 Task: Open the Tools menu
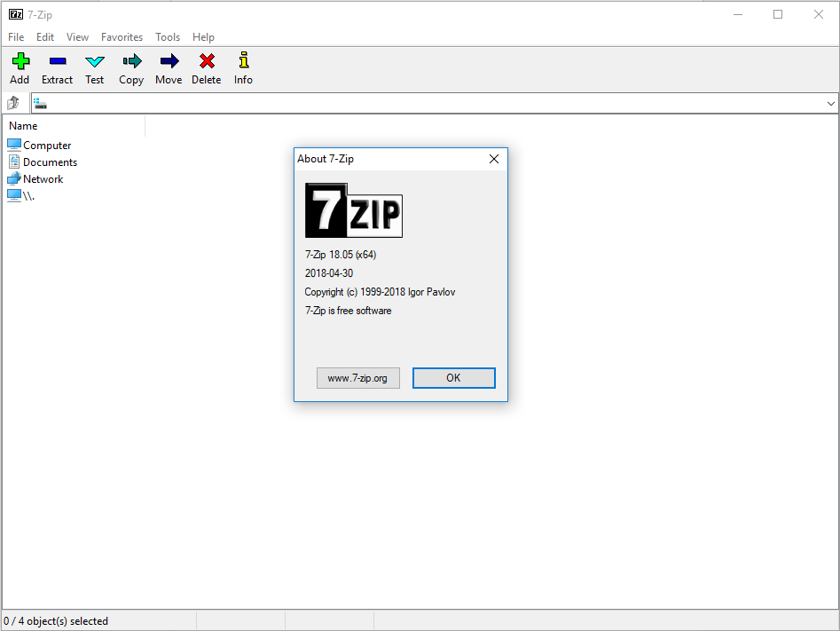[168, 37]
